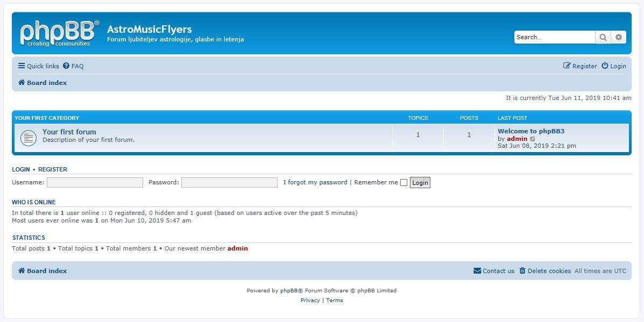The image size is (644, 322).
Task: Click I forgot my password link
Action: point(315,182)
